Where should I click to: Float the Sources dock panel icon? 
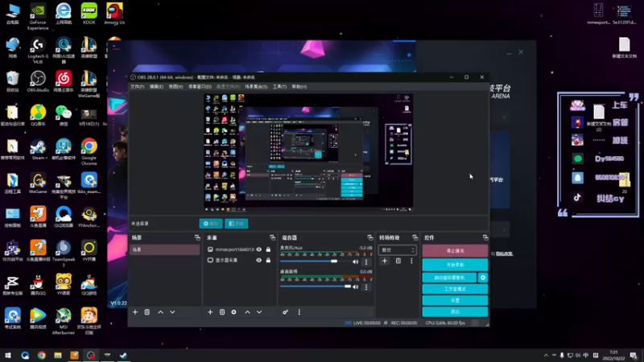coord(272,237)
